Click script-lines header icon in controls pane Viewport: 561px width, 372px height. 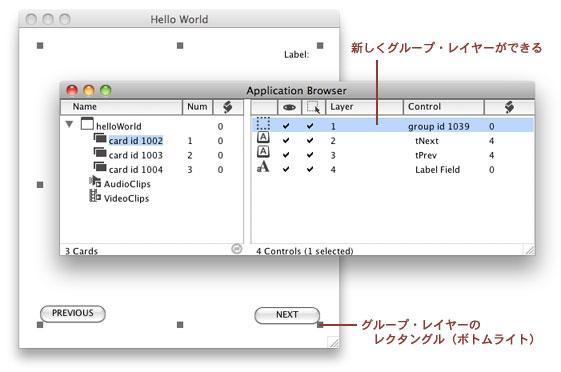(x=509, y=107)
